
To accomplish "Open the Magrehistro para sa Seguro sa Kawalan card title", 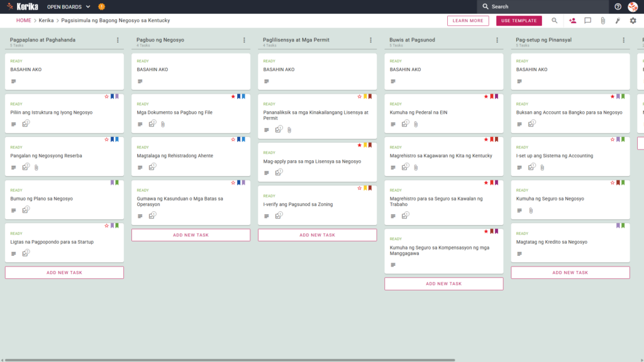I will 436,202.
